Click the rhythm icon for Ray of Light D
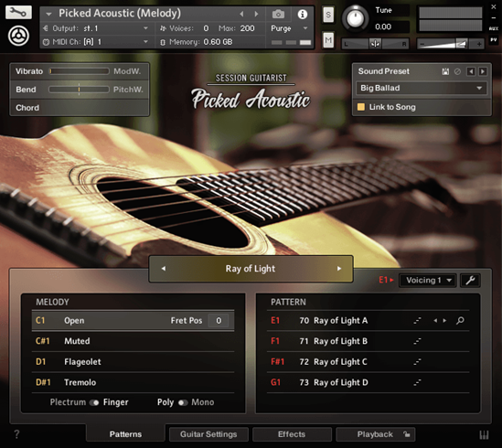 click(x=417, y=382)
